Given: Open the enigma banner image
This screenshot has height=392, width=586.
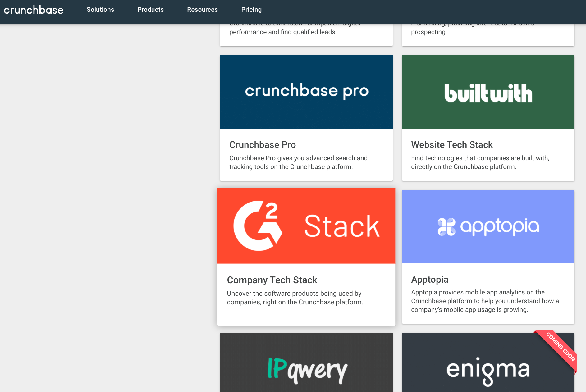Looking at the screenshot, I should pos(488,362).
